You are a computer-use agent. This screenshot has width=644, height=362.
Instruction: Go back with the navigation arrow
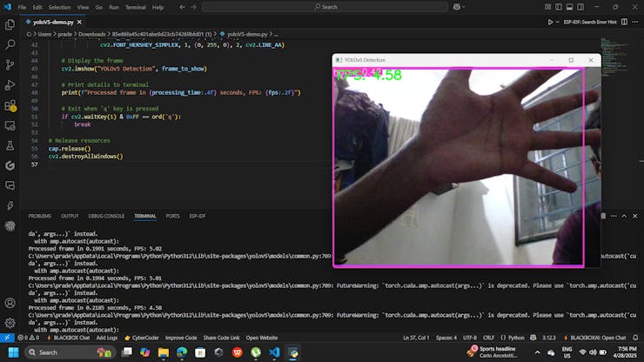click(182, 7)
